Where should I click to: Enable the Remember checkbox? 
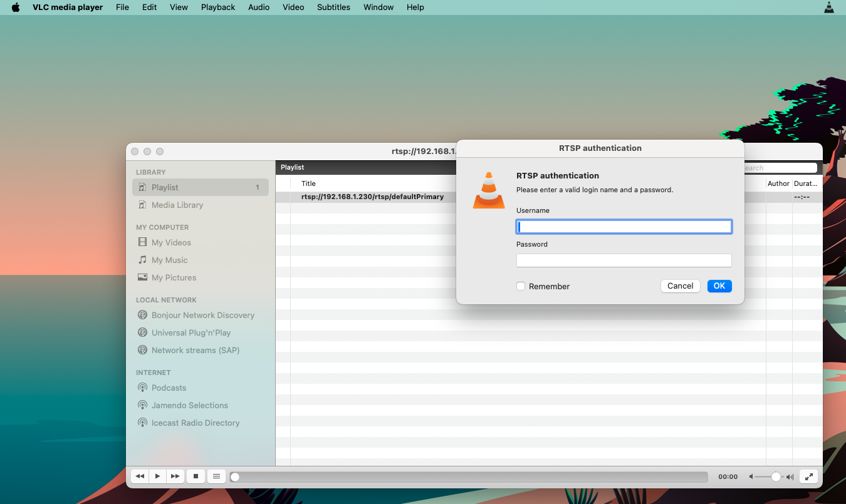[521, 286]
